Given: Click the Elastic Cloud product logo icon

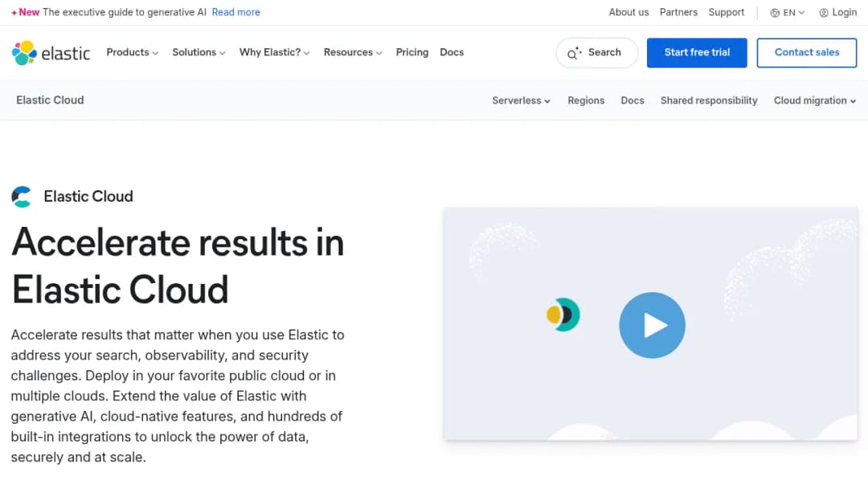Looking at the screenshot, I should tap(22, 196).
